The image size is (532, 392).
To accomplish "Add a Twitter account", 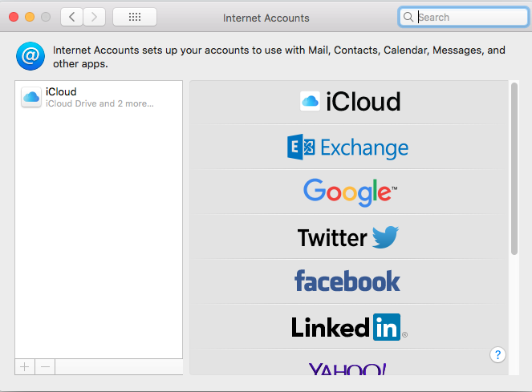I will [x=349, y=236].
